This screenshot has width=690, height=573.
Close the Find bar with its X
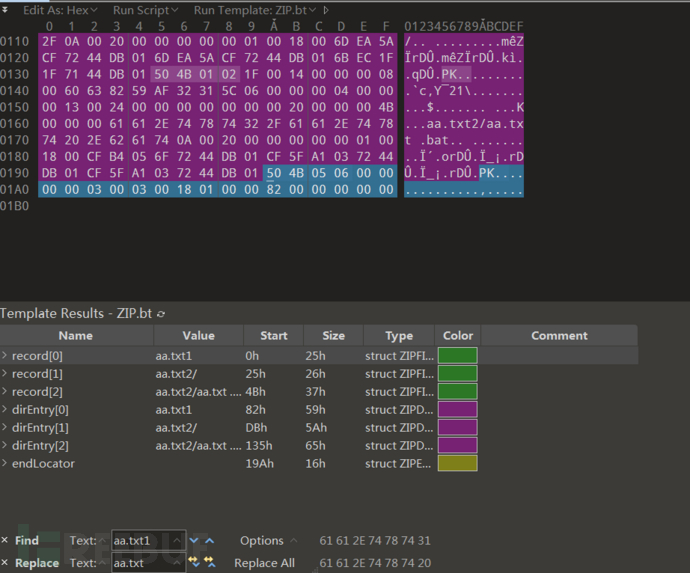pyautogui.click(x=5, y=541)
